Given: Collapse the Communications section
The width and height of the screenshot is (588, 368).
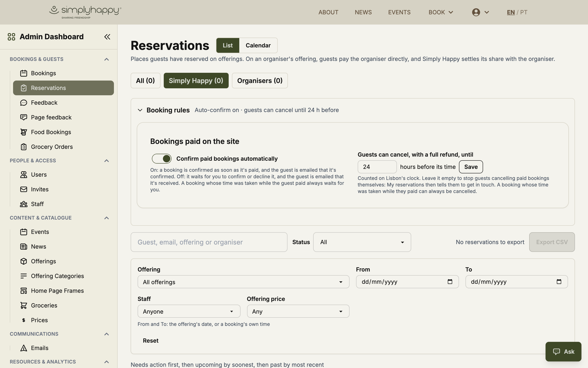Looking at the screenshot, I should pos(106,334).
